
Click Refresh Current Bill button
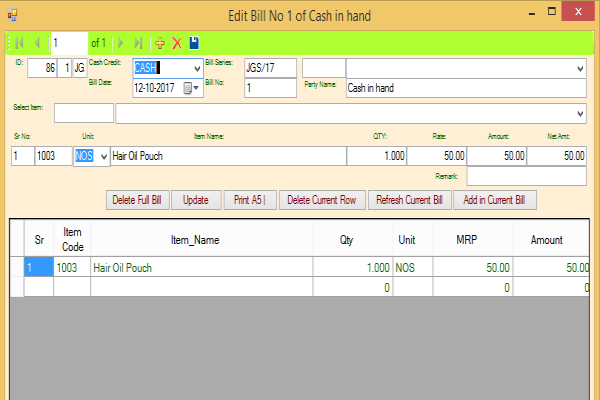pos(409,200)
